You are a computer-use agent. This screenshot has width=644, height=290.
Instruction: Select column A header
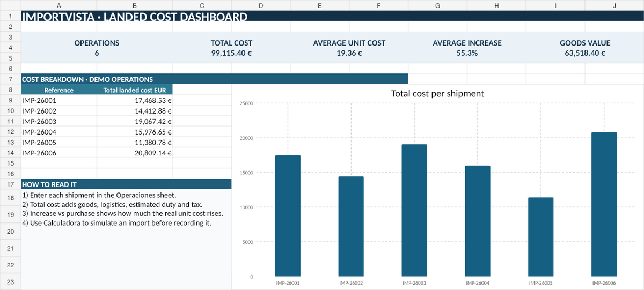pyautogui.click(x=58, y=5)
